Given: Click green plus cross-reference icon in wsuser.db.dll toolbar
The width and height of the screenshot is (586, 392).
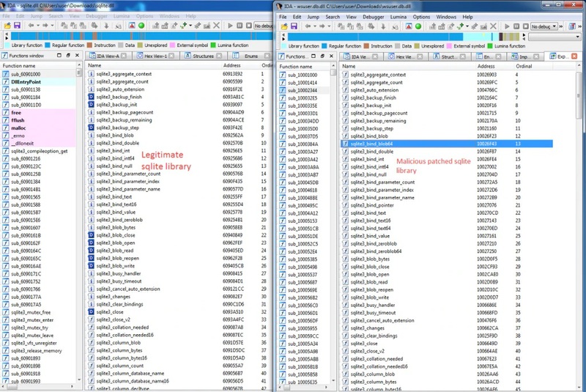Looking at the screenshot, I should click(x=460, y=26).
